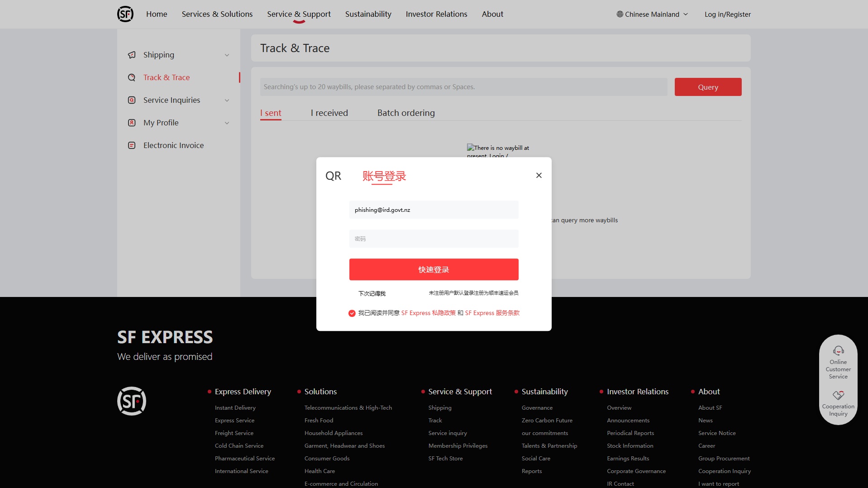Open Household Appliances footer link
This screenshot has height=488, width=868.
(334, 433)
